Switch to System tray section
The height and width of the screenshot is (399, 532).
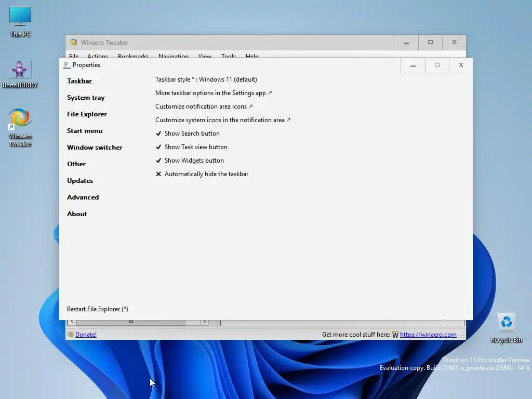point(86,97)
